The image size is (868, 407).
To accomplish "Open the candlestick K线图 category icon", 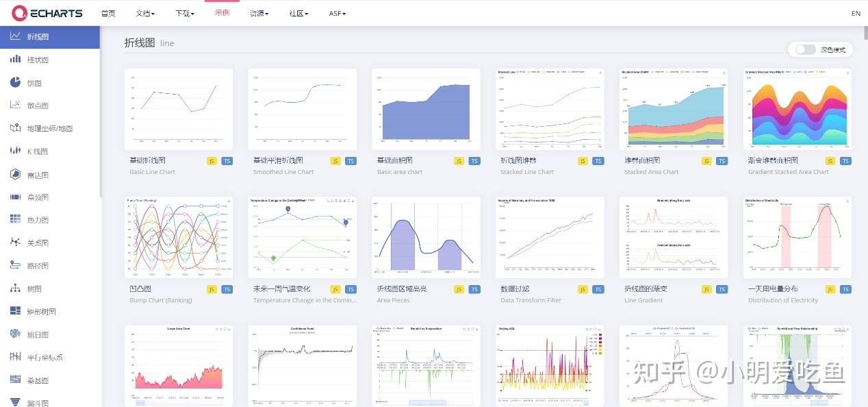I will click(15, 151).
